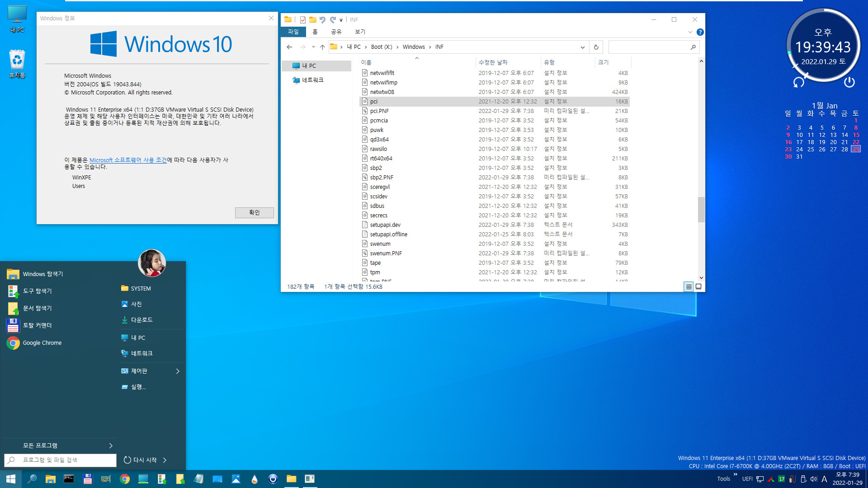
Task: Click 다시 시작 restart button
Action: [141, 460]
